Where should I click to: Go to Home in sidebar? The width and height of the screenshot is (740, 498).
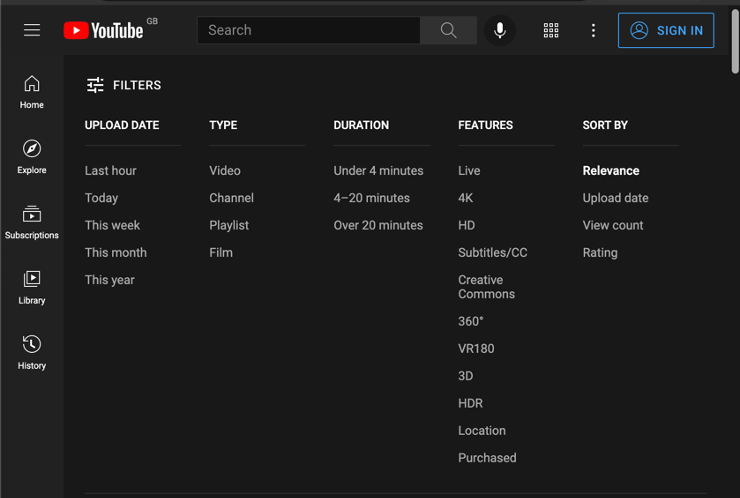[32, 93]
